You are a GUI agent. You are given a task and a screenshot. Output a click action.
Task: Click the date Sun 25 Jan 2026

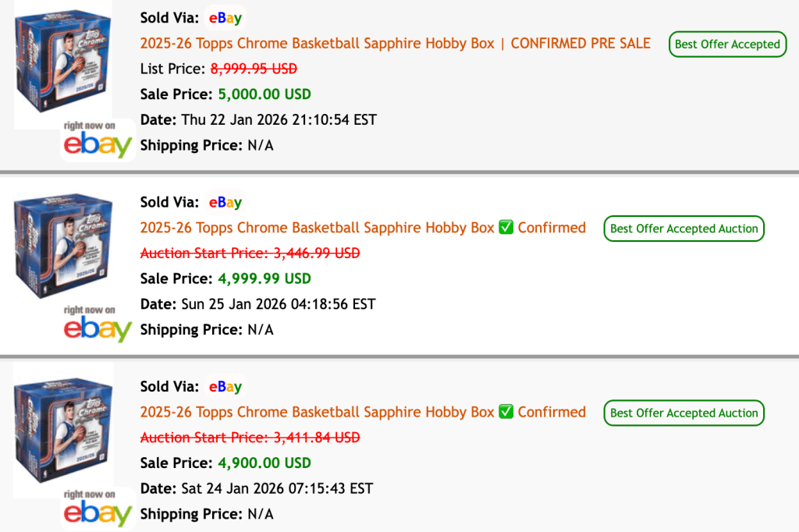point(278,303)
